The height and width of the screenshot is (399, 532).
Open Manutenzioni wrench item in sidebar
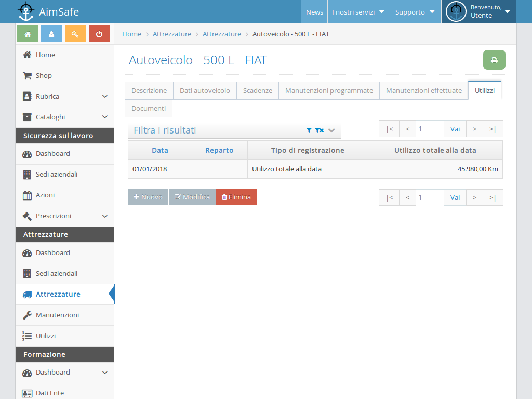coord(65,315)
